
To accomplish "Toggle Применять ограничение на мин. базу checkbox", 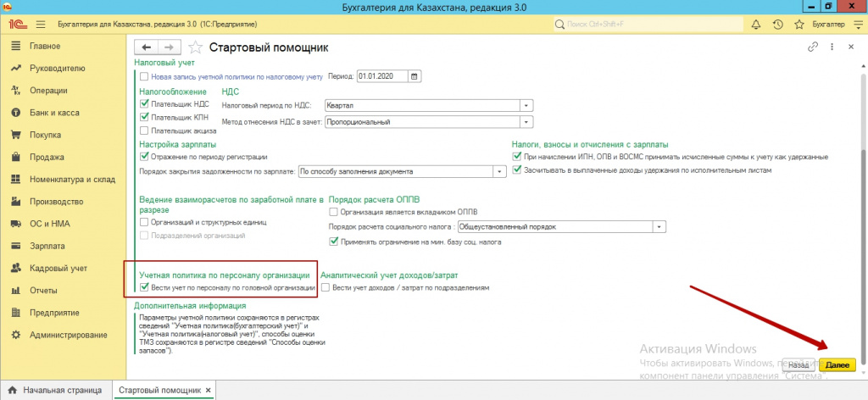I will click(333, 242).
